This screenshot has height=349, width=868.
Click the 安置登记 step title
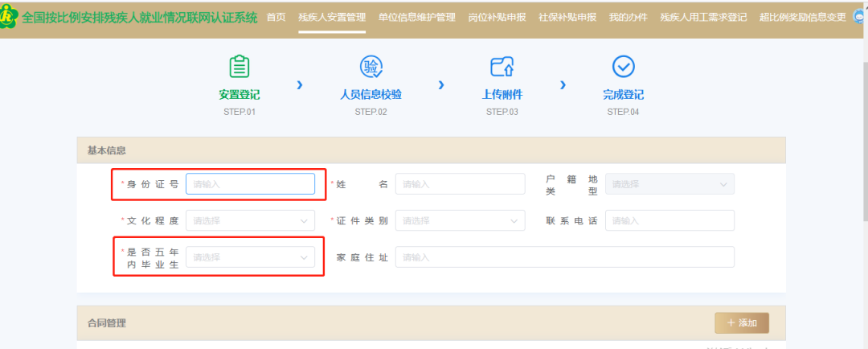(x=240, y=95)
